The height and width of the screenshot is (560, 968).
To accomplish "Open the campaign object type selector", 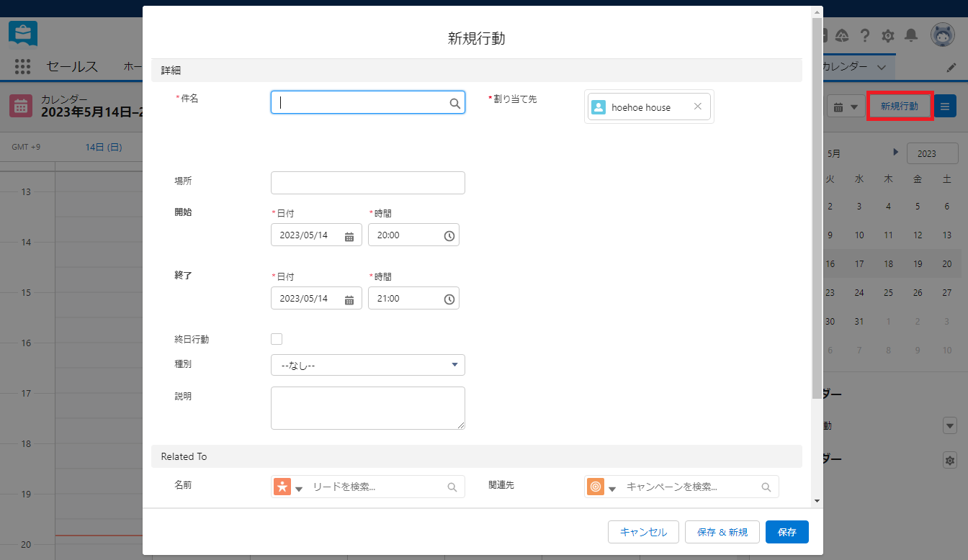I will [611, 488].
